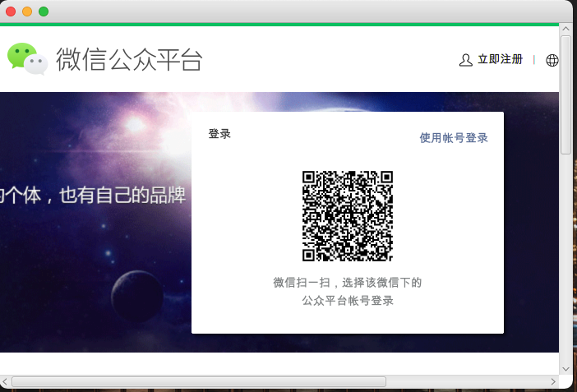Click the vertical scrollbar down arrow

point(565,369)
